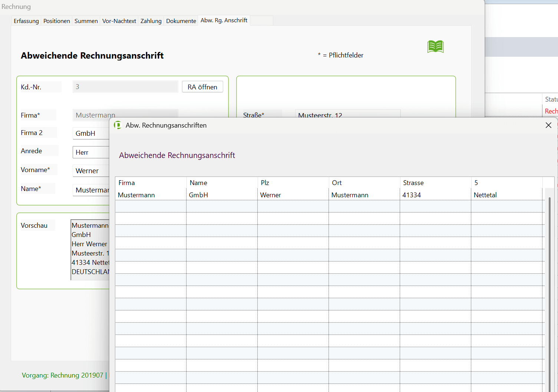The height and width of the screenshot is (392, 558).
Task: Open the Vor-Nachtext tab
Action: [119, 21]
